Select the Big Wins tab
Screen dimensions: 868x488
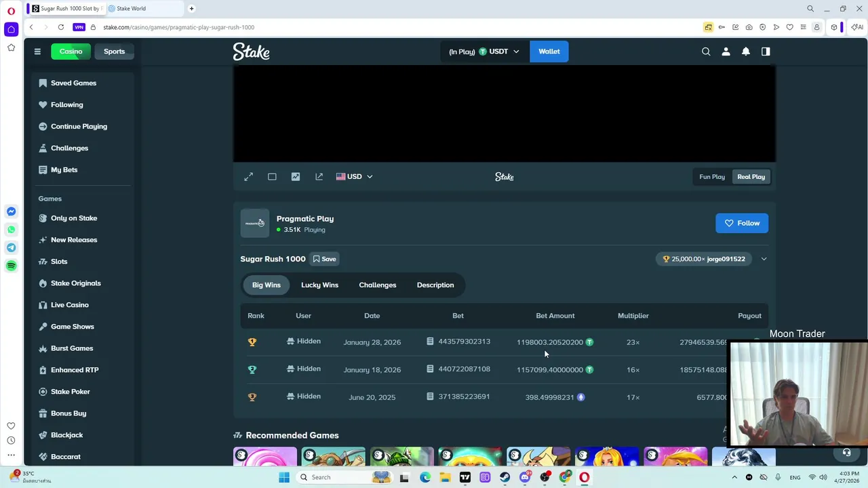click(266, 285)
